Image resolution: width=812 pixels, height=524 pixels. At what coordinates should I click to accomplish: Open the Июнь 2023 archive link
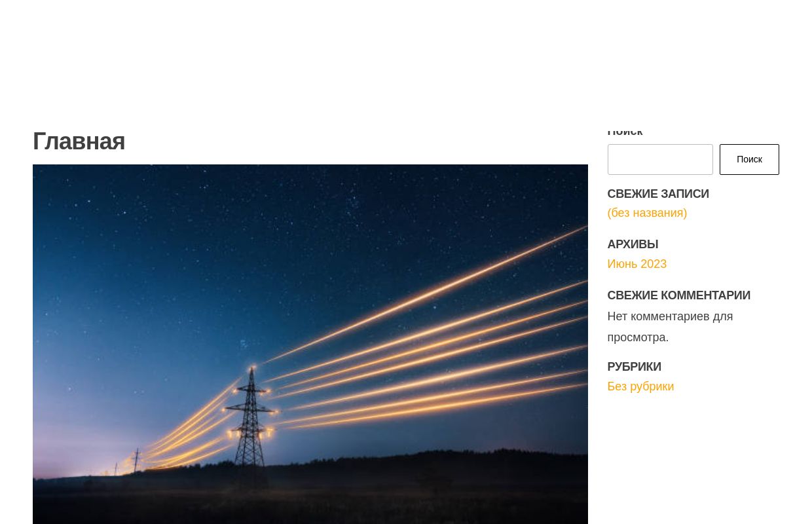637,264
